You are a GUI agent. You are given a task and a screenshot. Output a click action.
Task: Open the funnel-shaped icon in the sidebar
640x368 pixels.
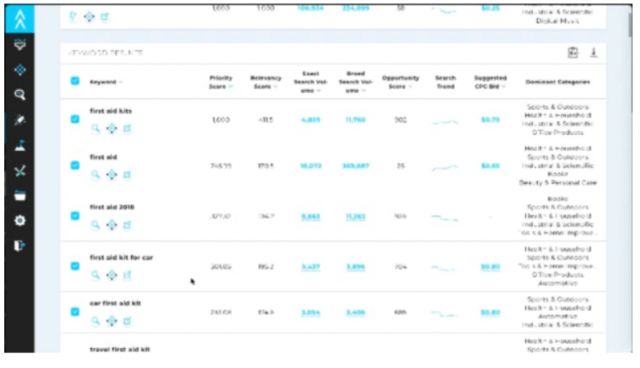[20, 44]
